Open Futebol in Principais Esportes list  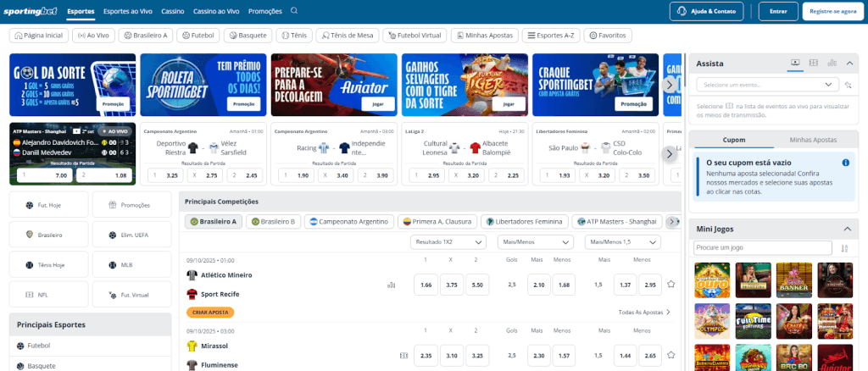90,346
